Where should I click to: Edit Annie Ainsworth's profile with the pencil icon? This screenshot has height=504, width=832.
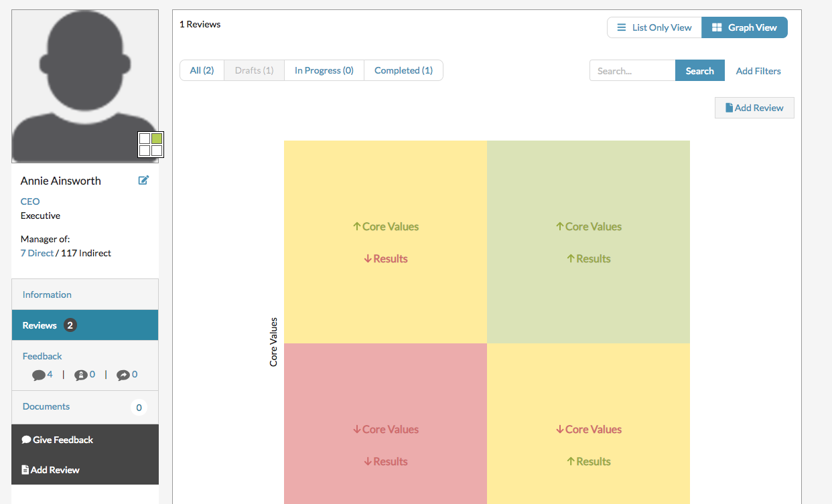143,180
